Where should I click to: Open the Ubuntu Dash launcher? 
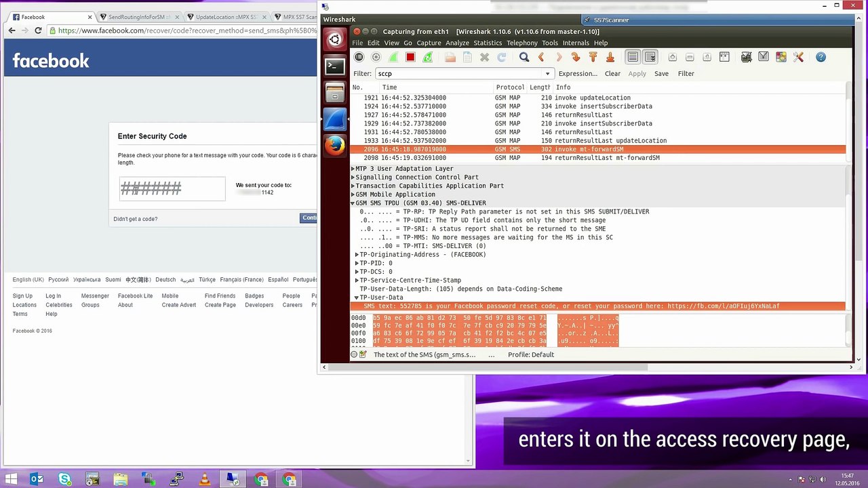pyautogui.click(x=334, y=41)
